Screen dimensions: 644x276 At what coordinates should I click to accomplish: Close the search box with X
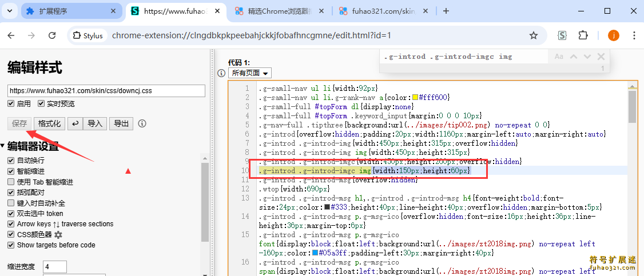point(601,57)
